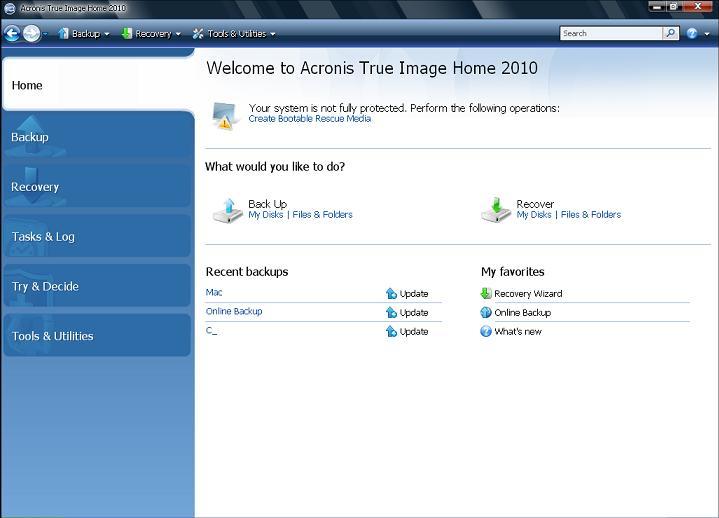Expand the Help dropdown arrow

point(707,34)
